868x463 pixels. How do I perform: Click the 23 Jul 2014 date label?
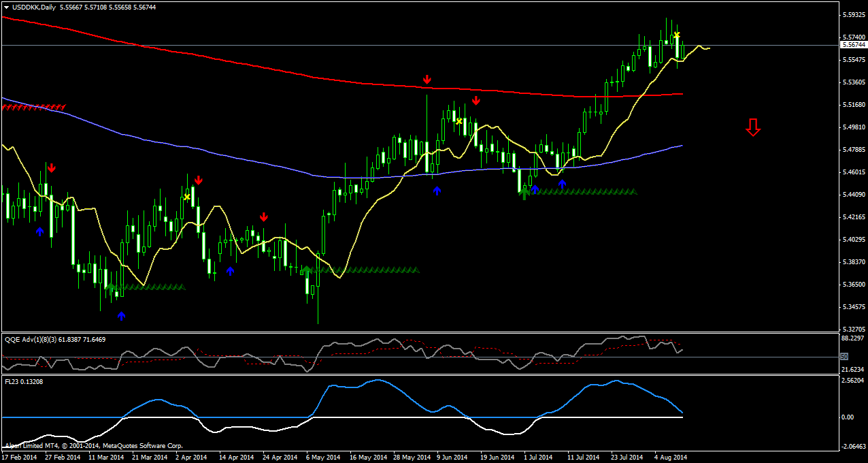click(627, 458)
